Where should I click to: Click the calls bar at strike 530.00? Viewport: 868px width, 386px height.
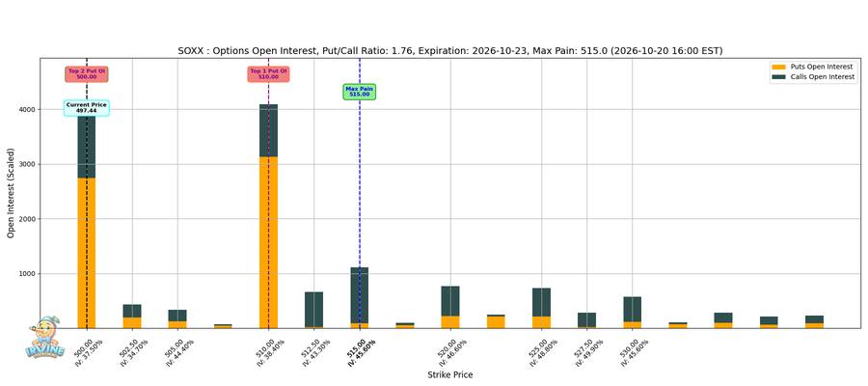(x=632, y=310)
